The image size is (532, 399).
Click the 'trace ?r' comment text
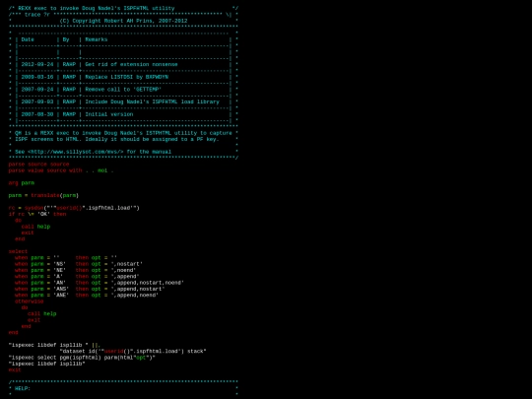coord(37,15)
